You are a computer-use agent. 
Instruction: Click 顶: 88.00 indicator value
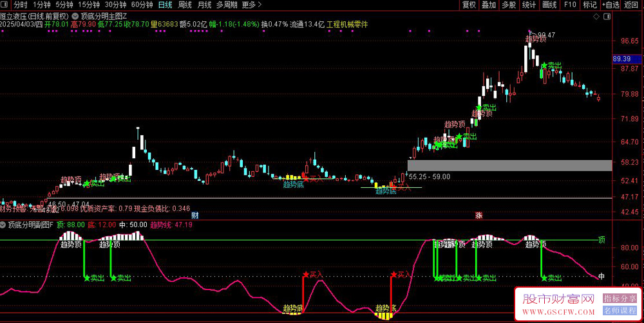[71, 225]
